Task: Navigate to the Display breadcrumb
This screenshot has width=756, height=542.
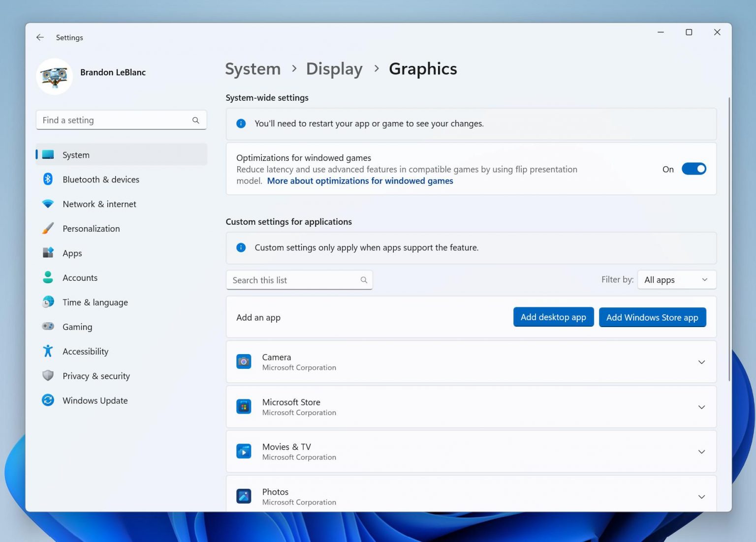Action: pos(334,69)
